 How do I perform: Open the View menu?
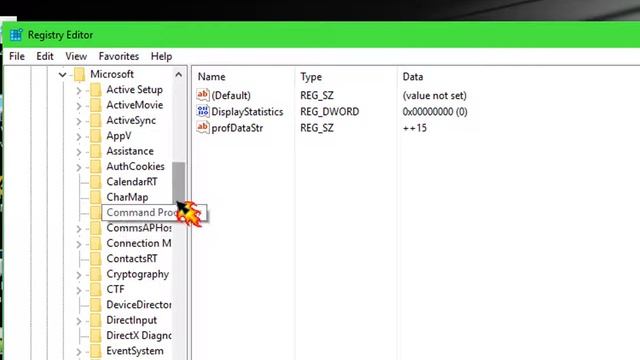76,56
